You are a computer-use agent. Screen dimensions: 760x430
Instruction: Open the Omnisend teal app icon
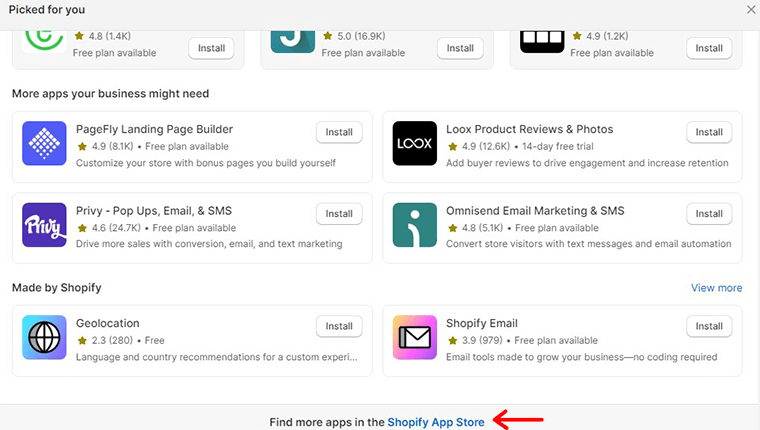(x=414, y=225)
